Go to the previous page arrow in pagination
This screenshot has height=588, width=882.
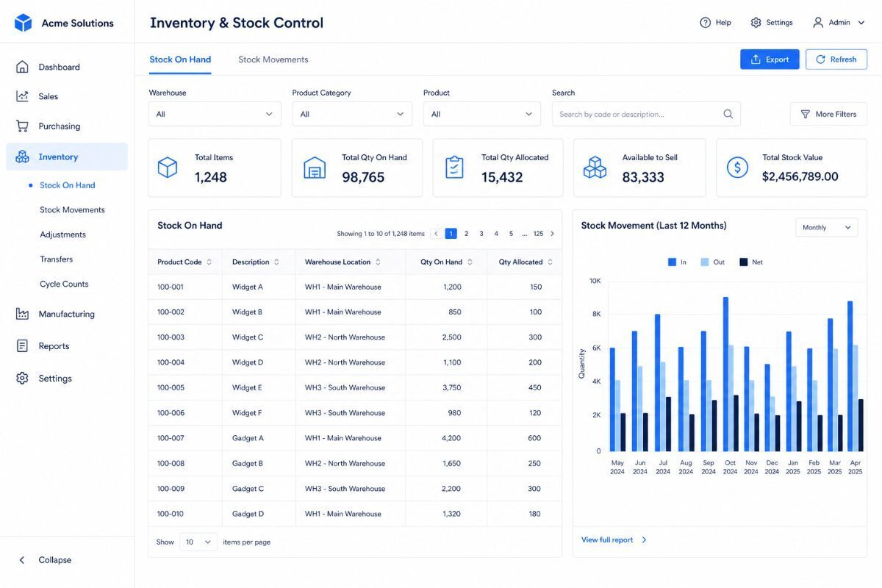click(436, 234)
